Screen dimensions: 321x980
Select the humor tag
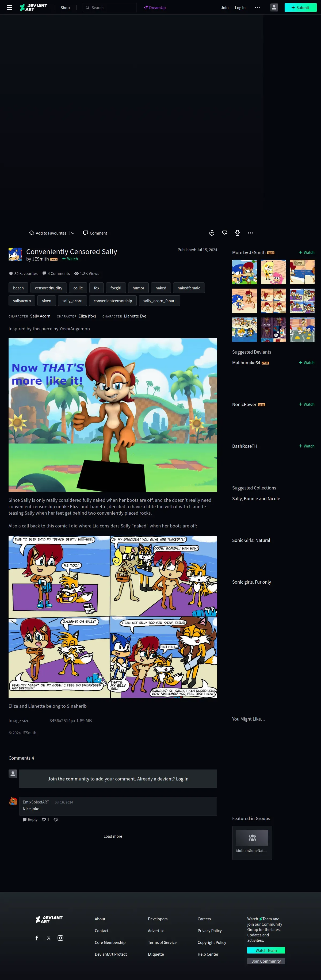(139, 288)
